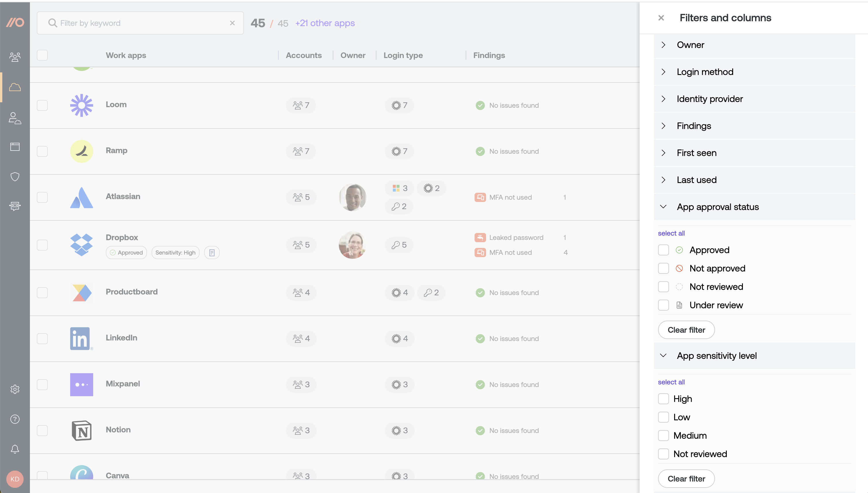Viewport: 868px width, 493px height.
Task: Click the Productboard app icon
Action: click(81, 292)
